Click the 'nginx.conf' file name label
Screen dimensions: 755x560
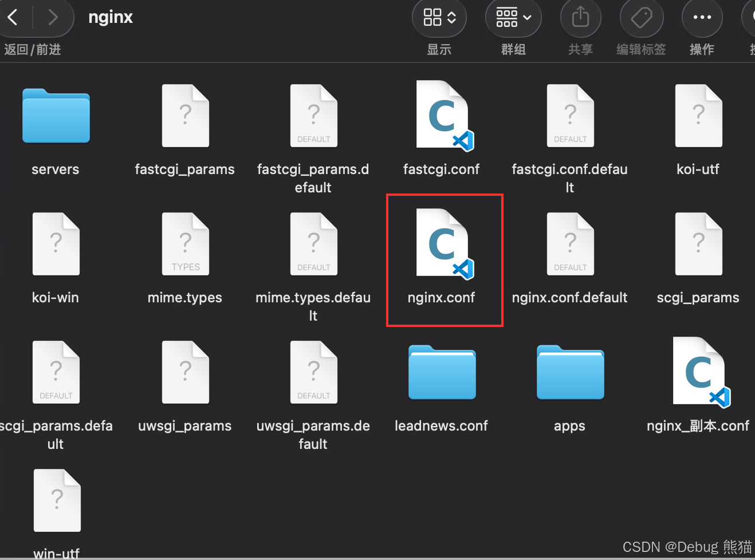pos(441,298)
